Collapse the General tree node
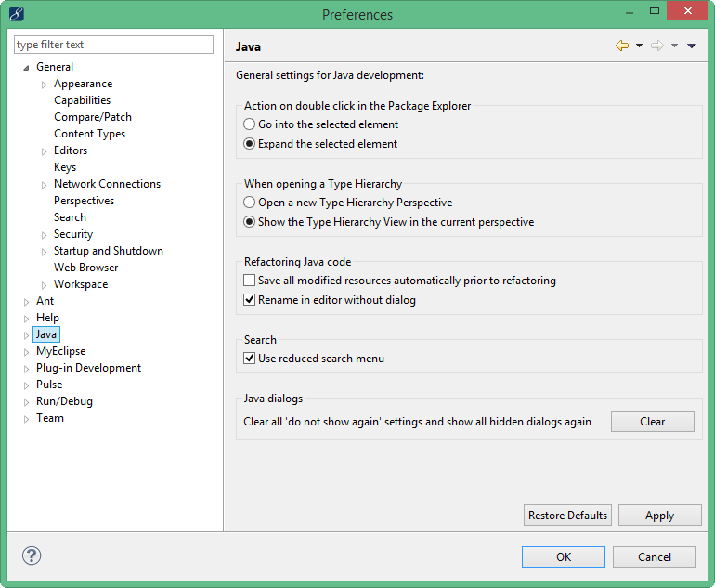 click(x=26, y=68)
